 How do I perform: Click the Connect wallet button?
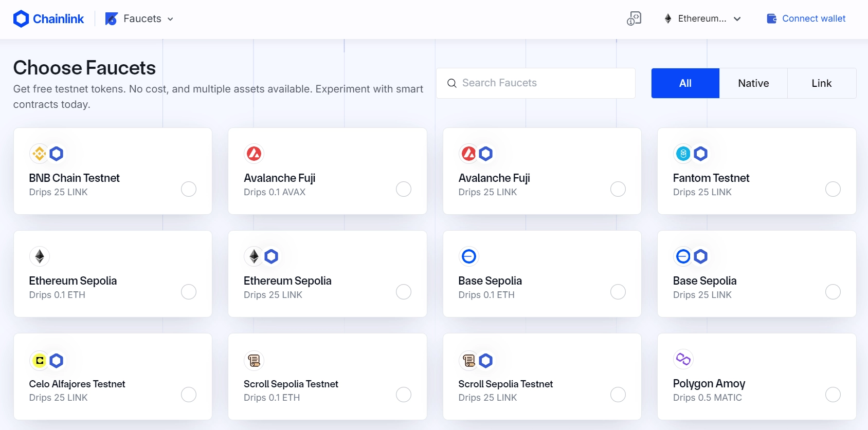(x=806, y=18)
